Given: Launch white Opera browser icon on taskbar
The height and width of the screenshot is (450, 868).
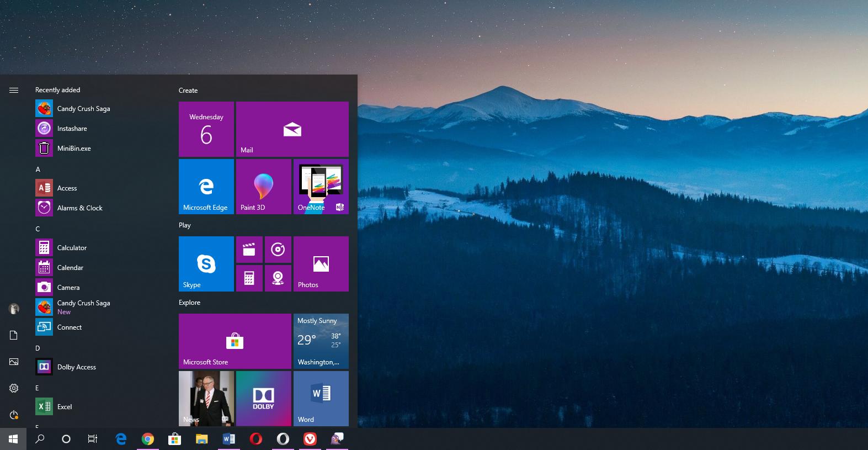Looking at the screenshot, I should tap(283, 439).
